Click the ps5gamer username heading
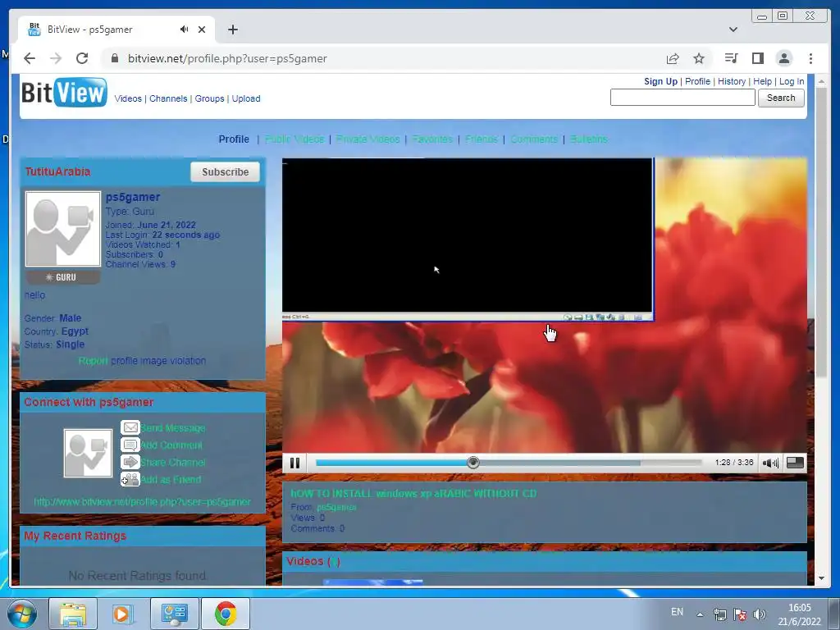 pos(132,197)
